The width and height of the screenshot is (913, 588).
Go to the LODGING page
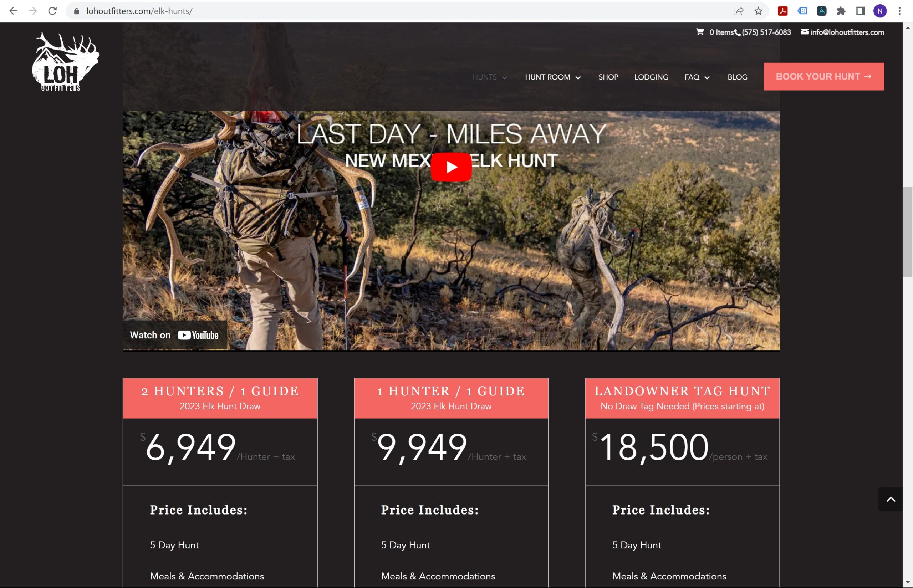coord(651,77)
